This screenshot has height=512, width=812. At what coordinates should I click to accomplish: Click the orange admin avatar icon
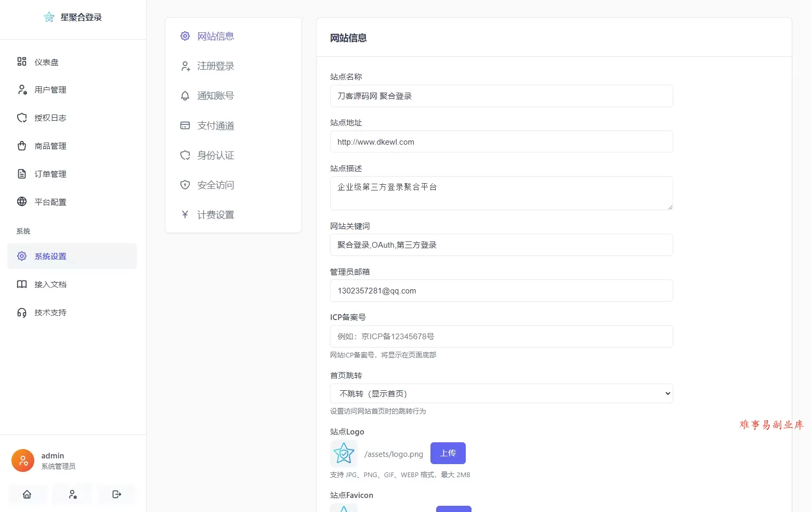(x=23, y=460)
